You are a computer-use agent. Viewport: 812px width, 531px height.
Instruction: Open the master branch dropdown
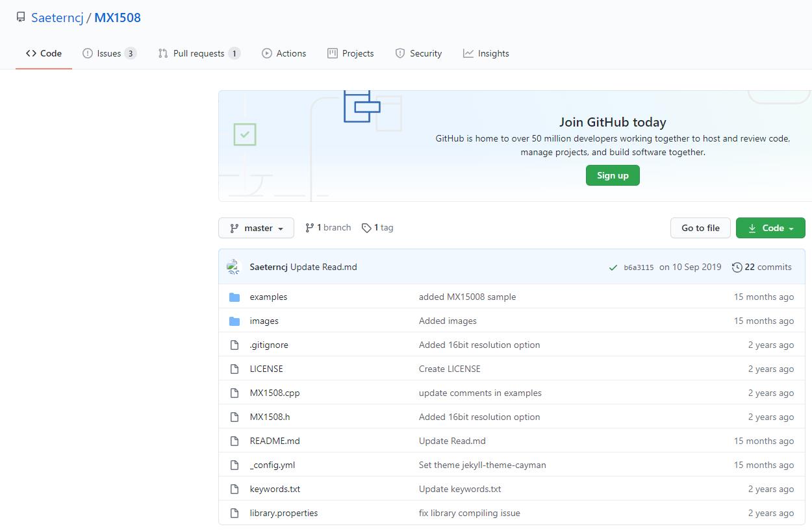tap(256, 228)
